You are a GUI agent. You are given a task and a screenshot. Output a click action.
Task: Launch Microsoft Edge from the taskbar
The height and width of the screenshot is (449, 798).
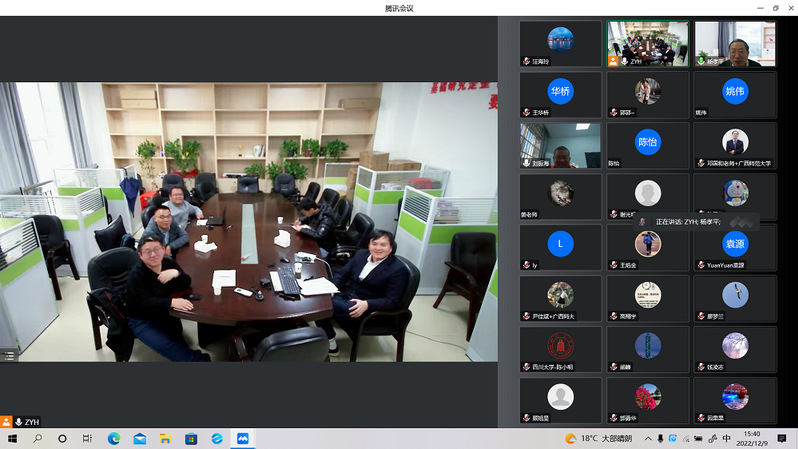[114, 438]
